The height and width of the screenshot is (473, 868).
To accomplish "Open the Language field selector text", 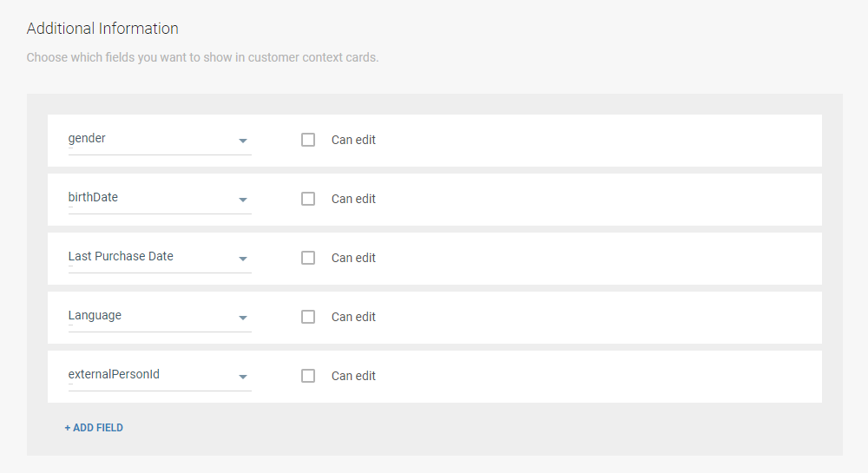I will click(95, 315).
